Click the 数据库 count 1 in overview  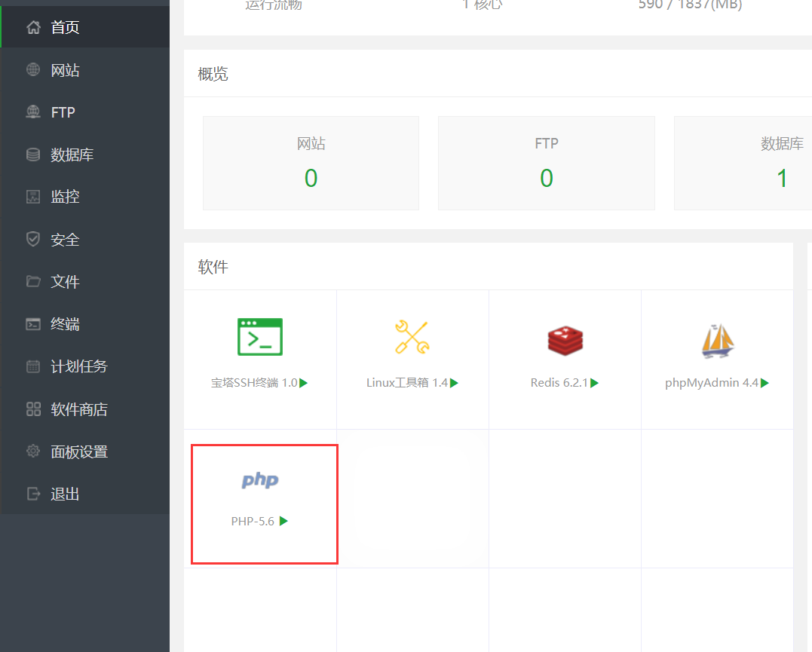coord(782,178)
